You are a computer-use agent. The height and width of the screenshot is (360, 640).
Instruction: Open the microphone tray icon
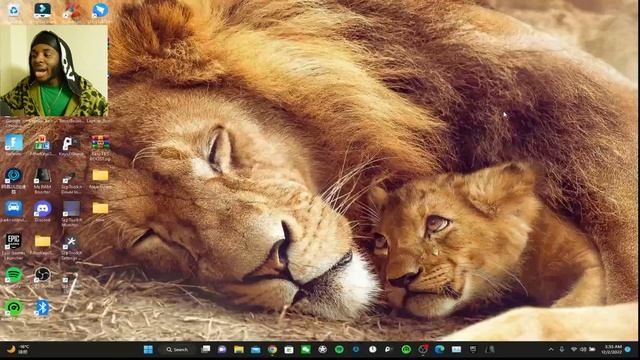[562, 349]
